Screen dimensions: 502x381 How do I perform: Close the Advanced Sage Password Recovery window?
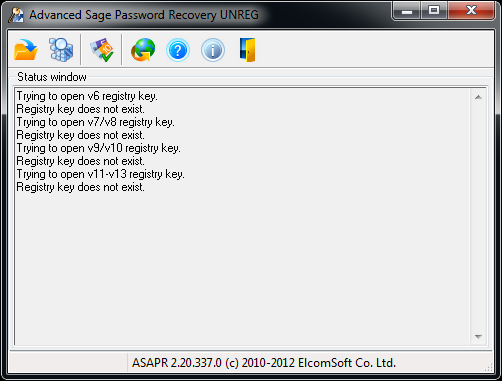click(x=471, y=11)
